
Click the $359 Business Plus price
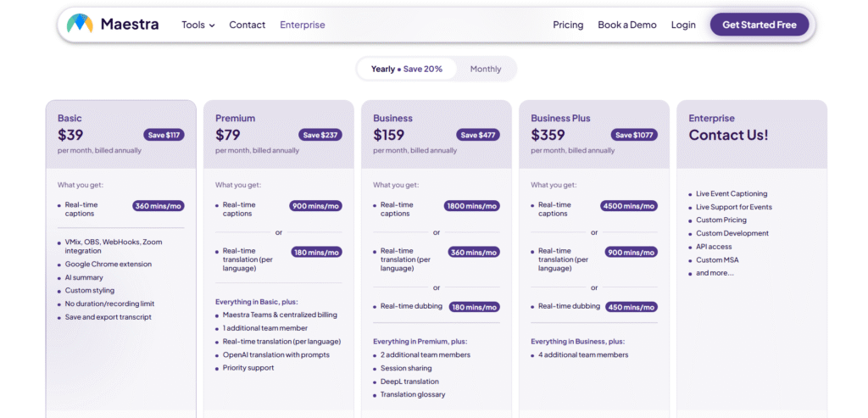tap(548, 135)
